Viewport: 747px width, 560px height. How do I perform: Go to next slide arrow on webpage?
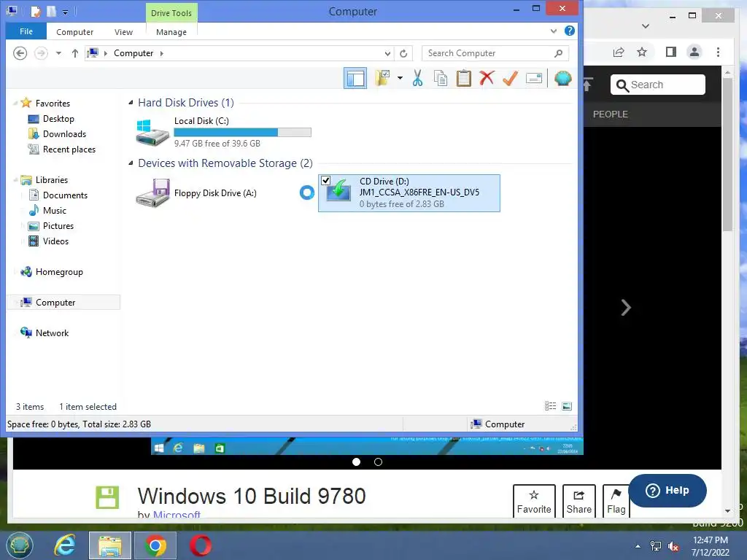click(x=626, y=308)
